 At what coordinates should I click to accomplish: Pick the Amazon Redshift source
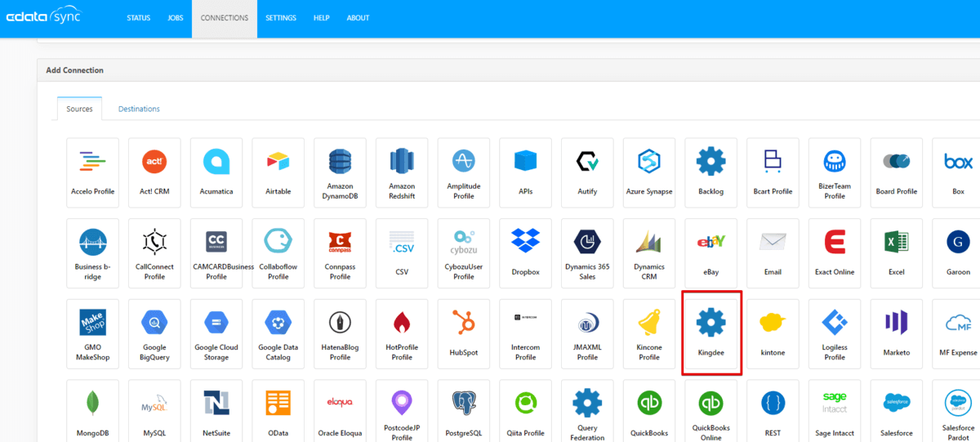coord(402,172)
